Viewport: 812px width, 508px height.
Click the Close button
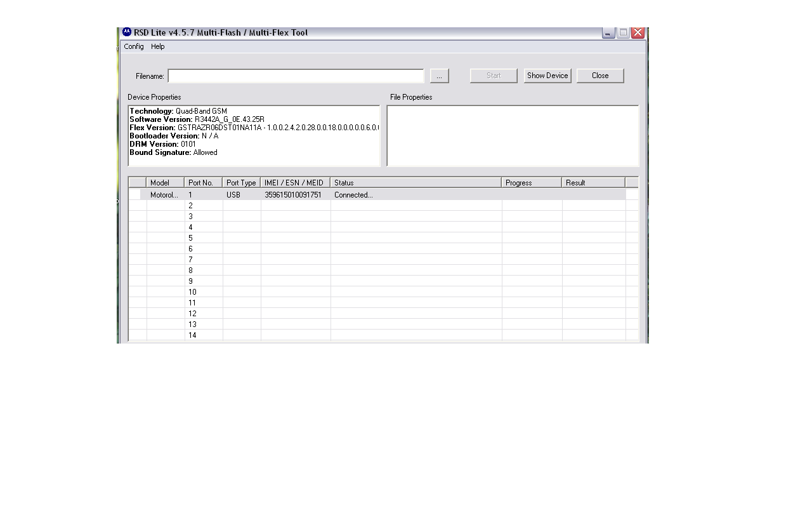pos(600,76)
